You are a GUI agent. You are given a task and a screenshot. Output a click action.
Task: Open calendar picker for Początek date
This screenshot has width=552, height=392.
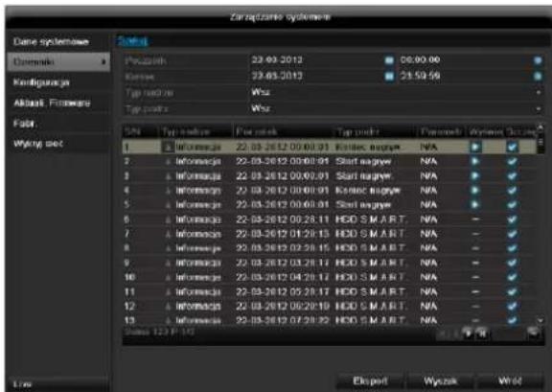[x=389, y=60]
